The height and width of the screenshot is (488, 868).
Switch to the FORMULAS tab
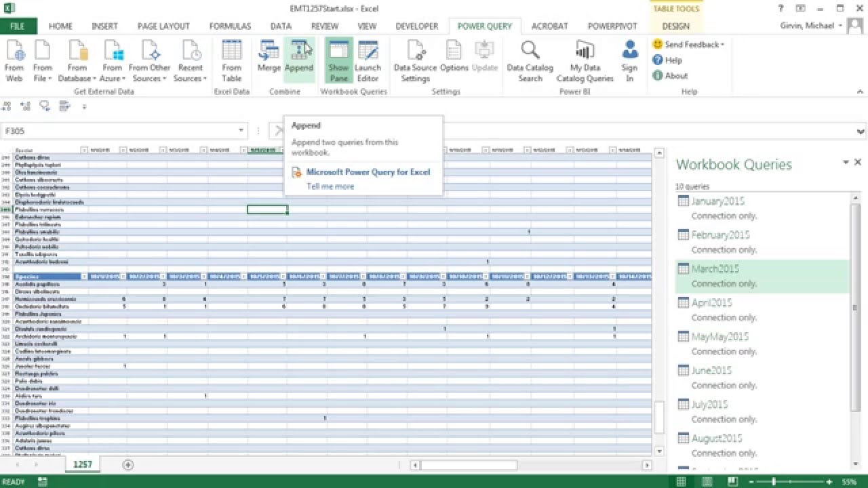coord(230,26)
